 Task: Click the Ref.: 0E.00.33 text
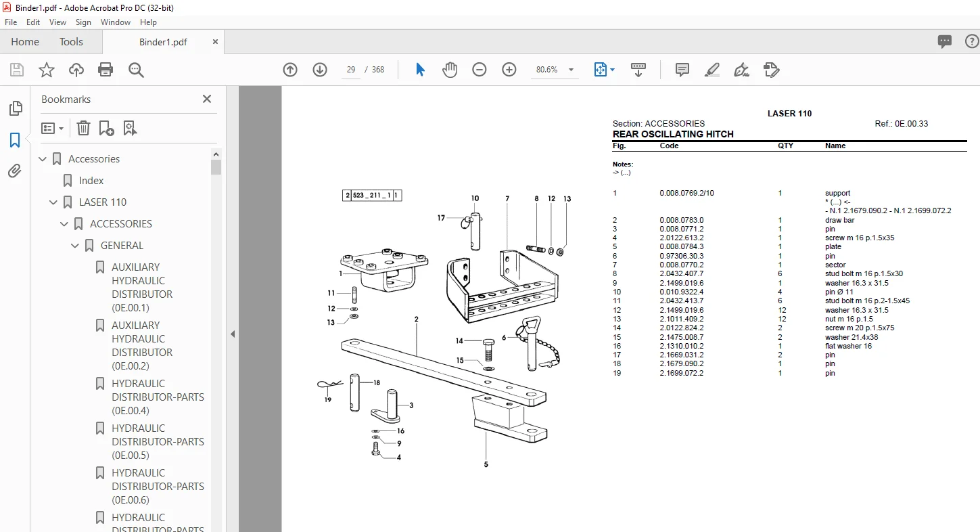click(x=902, y=124)
